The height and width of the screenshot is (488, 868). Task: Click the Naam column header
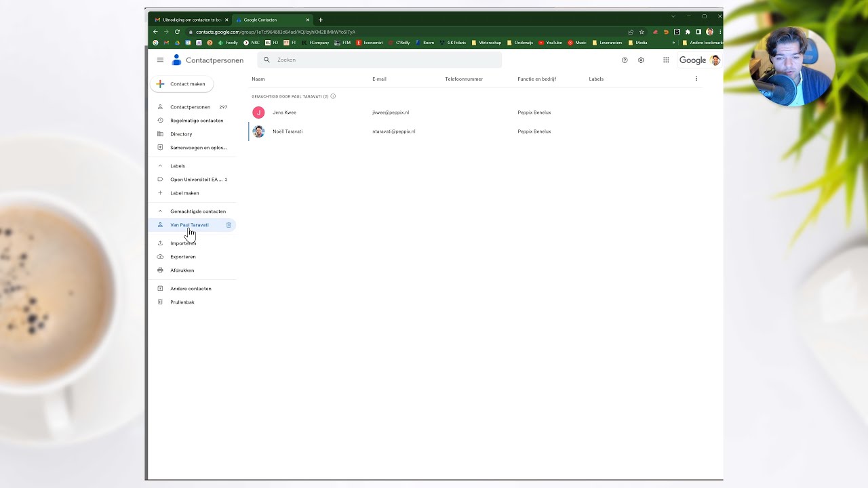[258, 79]
